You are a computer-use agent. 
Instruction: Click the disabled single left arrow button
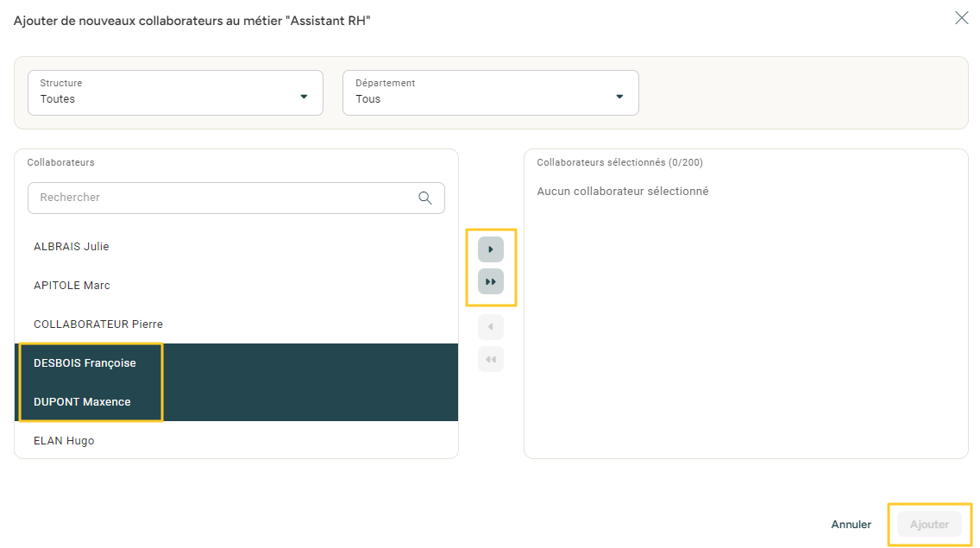point(490,327)
